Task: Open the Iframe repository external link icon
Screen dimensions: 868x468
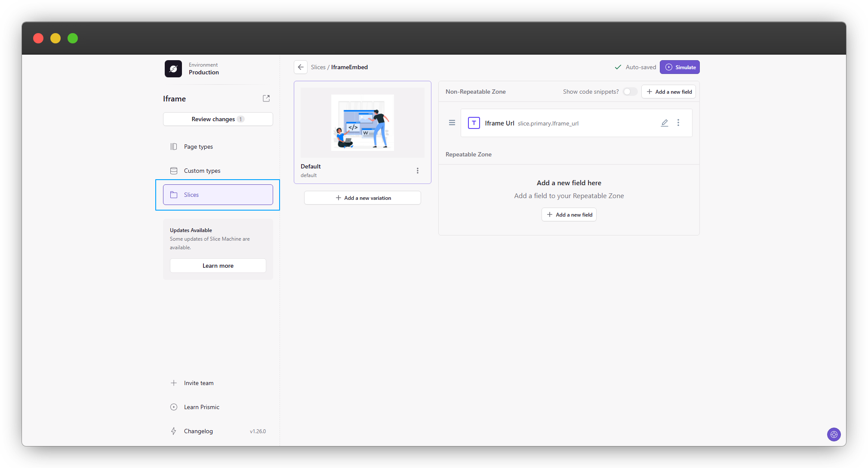Action: click(x=266, y=98)
